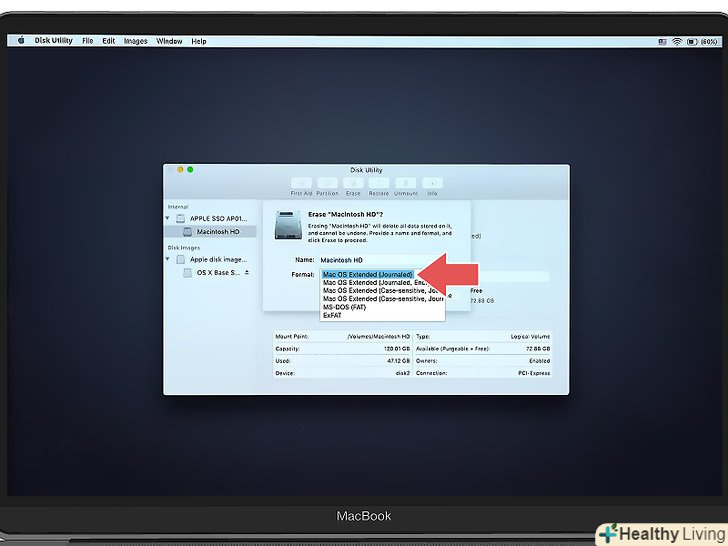
Task: Click the input source flag icon
Action: (663, 42)
